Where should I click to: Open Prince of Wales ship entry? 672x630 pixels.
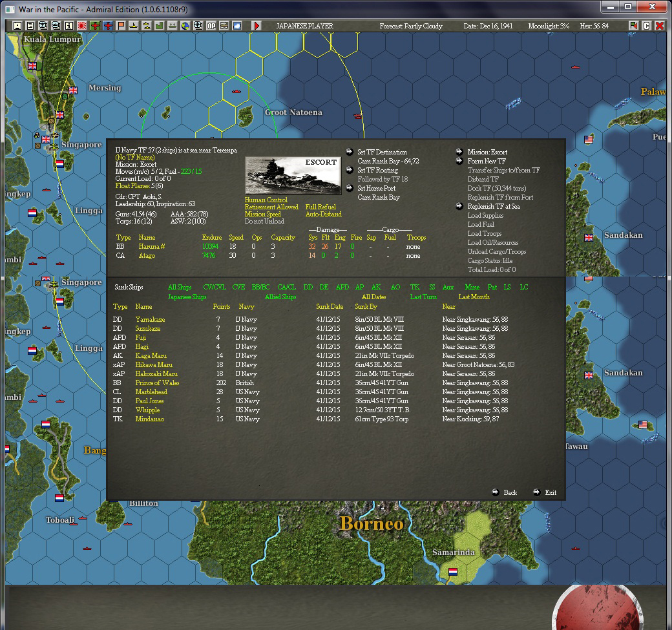157,383
